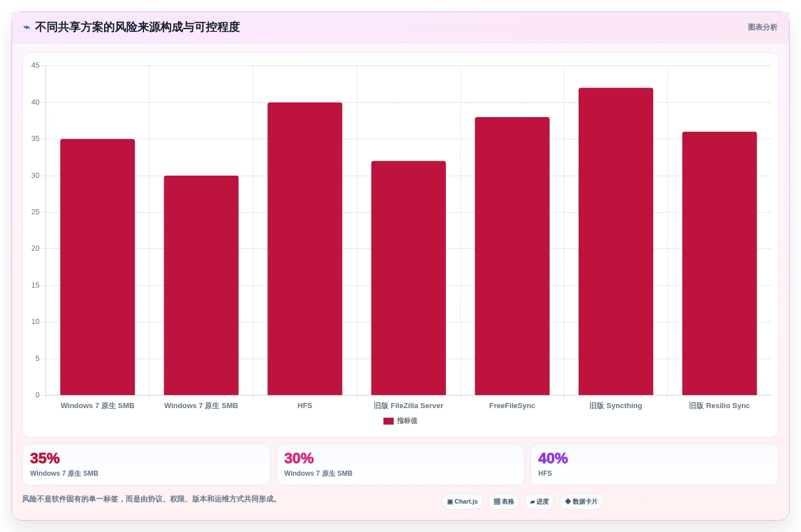Click the FreeFileSync bar
This screenshot has height=532, width=801.
pyautogui.click(x=512, y=256)
